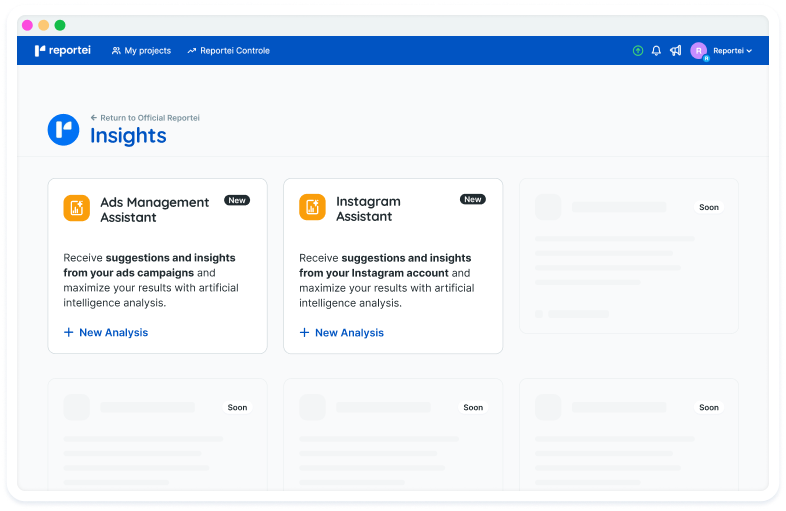786x511 pixels.
Task: Open Reportei Controle menu item
Action: pos(229,51)
